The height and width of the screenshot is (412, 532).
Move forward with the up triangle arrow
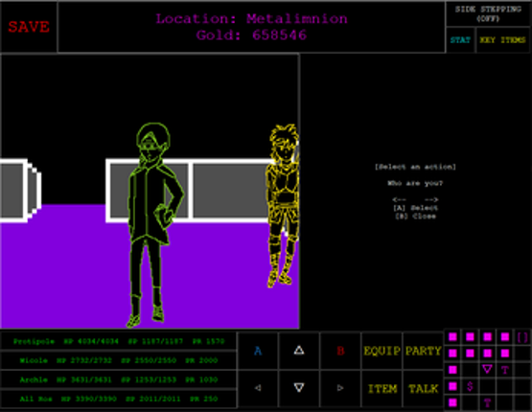tap(299, 351)
